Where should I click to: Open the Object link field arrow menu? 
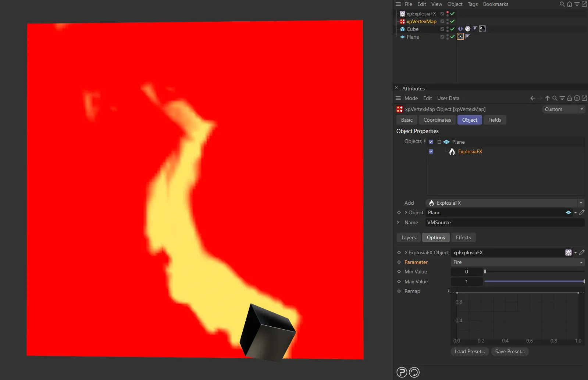click(x=575, y=212)
